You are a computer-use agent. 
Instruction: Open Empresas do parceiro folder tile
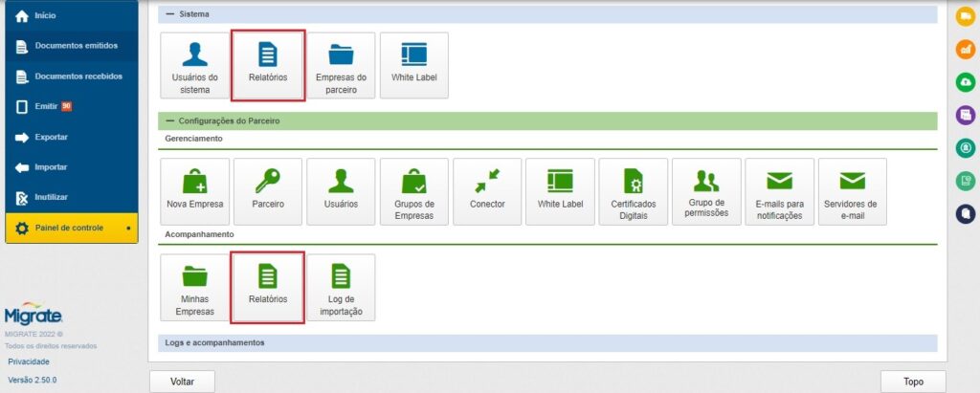tap(341, 65)
